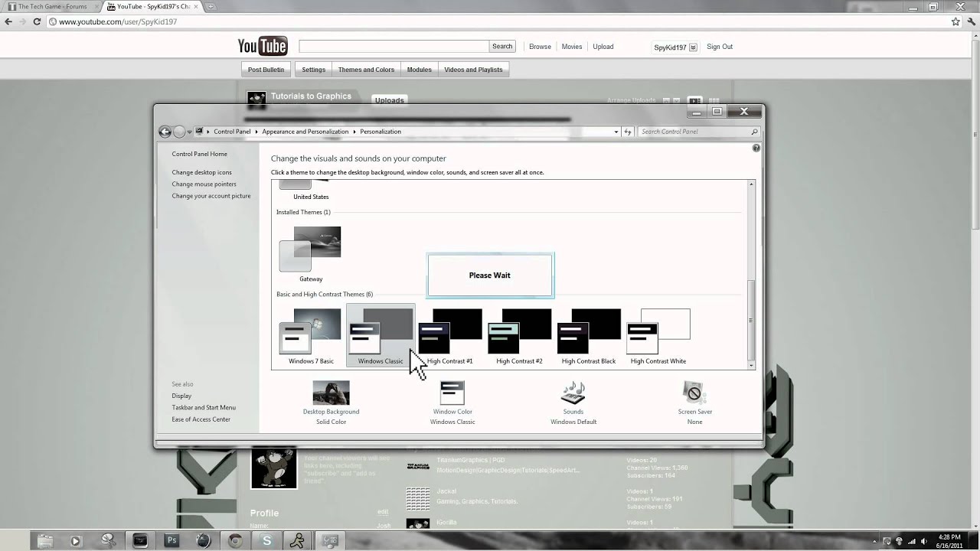Click the YouTube search box
Screen dimensions: 980x551
tap(394, 46)
